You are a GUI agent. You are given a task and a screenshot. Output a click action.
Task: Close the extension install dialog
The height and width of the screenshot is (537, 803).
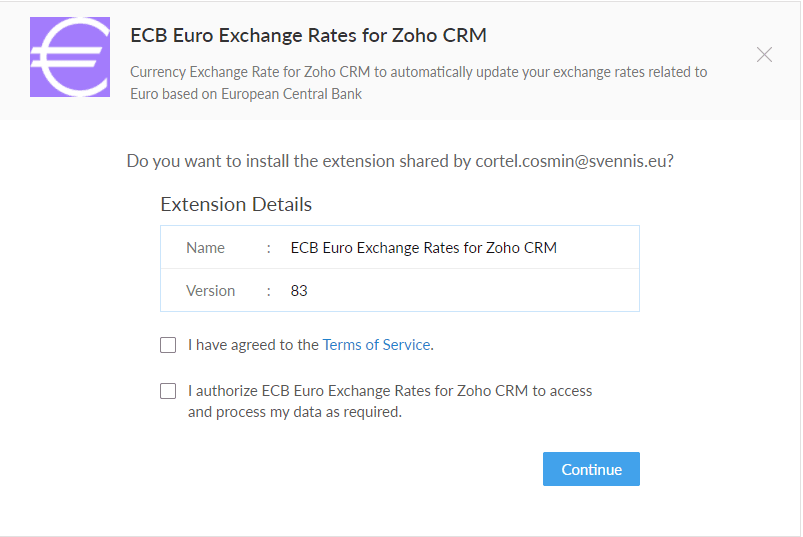click(x=764, y=55)
